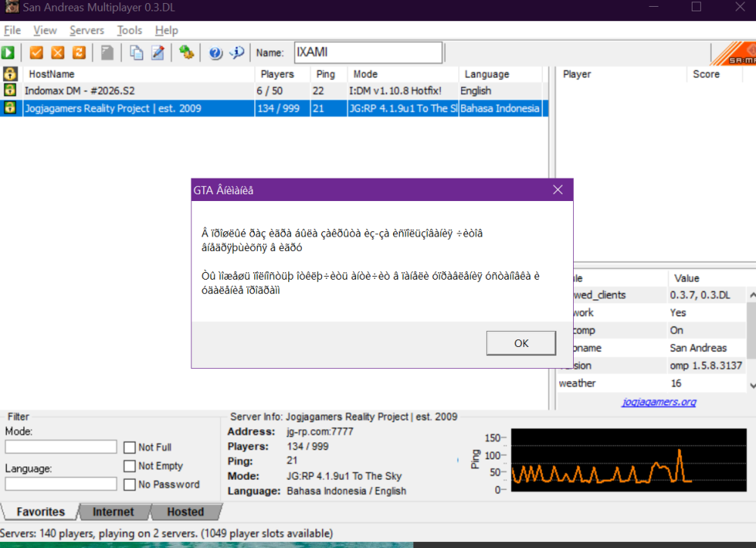This screenshot has width=756, height=548.
Task: Open the View menu
Action: coord(45,30)
